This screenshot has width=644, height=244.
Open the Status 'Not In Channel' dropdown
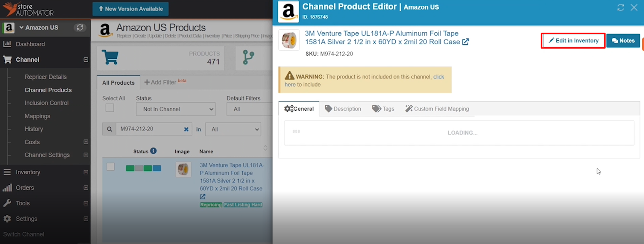(176, 109)
